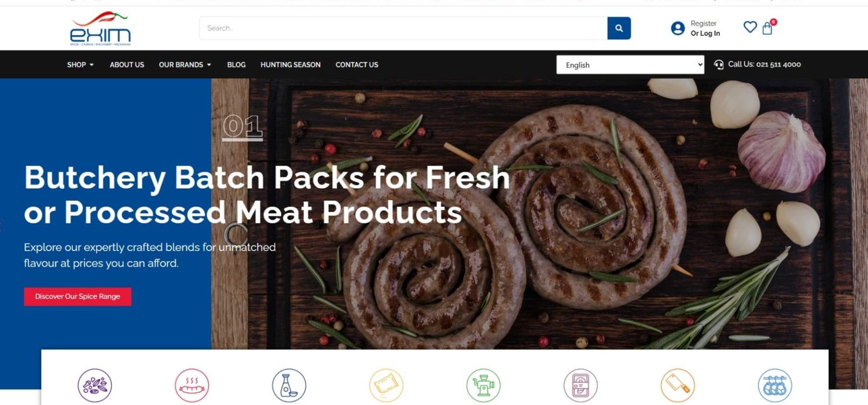Expand the OUR BRANDS dropdown menu
The height and width of the screenshot is (405, 868).
(x=185, y=65)
